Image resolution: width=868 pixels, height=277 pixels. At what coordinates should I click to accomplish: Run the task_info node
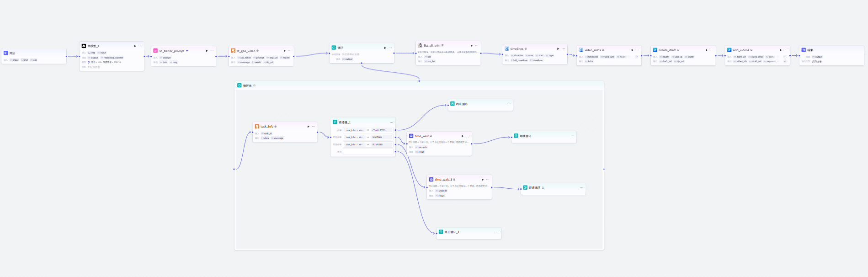coord(308,126)
